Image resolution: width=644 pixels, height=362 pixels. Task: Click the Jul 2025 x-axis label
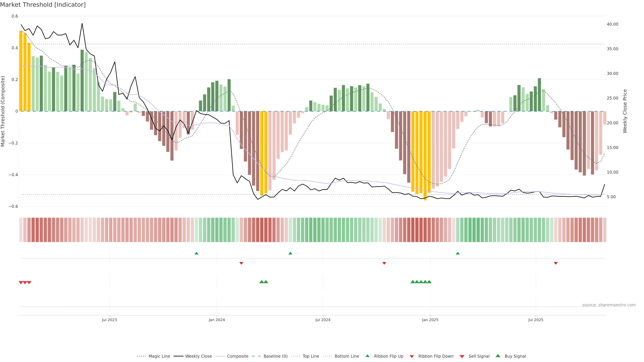[535, 320]
